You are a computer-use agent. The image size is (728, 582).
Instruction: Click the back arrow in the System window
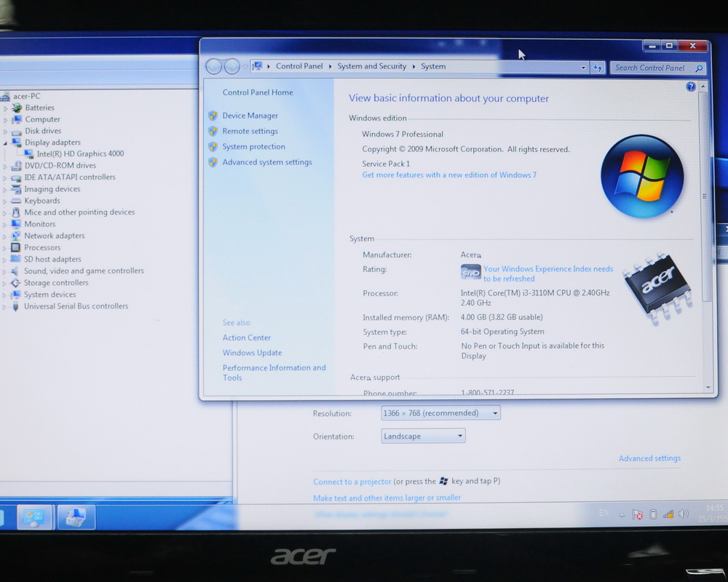coord(214,67)
